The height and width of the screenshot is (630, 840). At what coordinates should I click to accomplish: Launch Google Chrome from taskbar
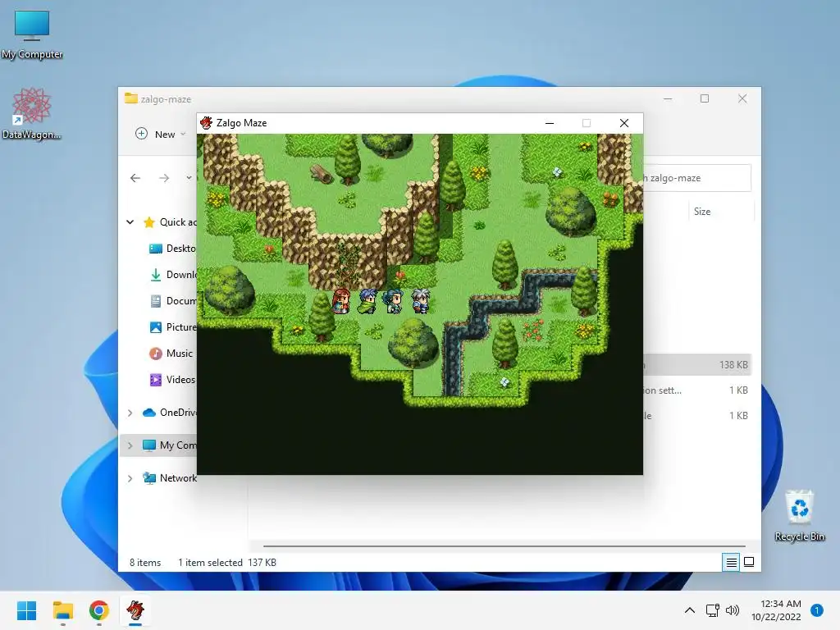click(x=99, y=610)
